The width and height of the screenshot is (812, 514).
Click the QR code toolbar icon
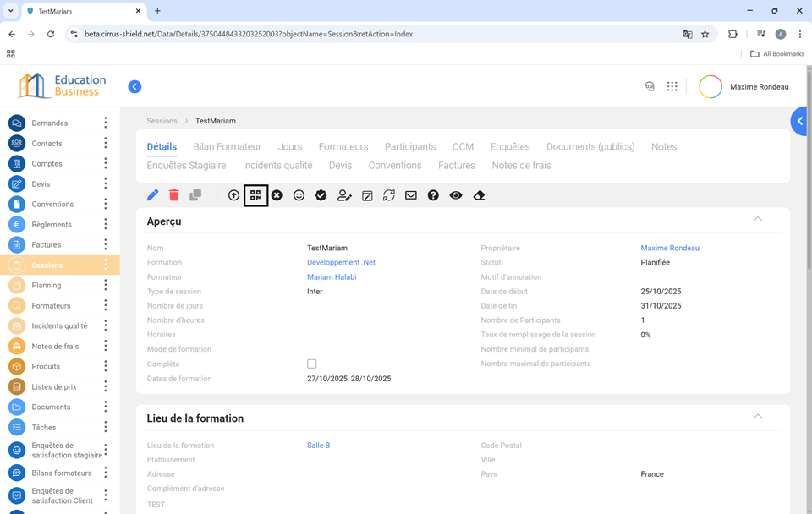255,195
